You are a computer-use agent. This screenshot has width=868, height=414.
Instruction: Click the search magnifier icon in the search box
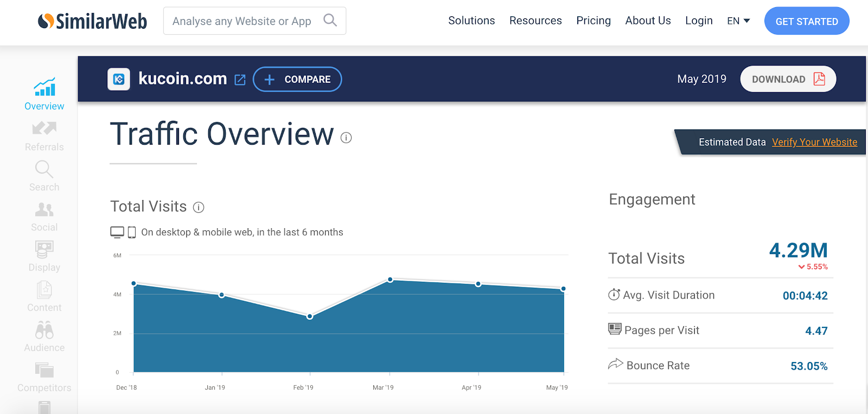pyautogui.click(x=330, y=21)
